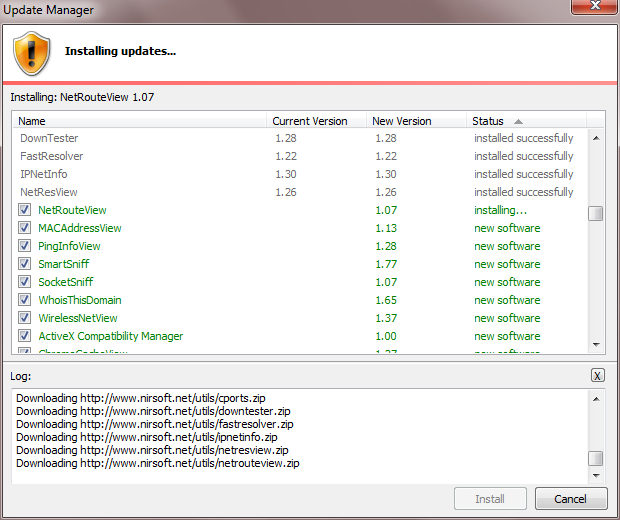
Task: Click the netresview.zip download log line
Action: click(152, 450)
